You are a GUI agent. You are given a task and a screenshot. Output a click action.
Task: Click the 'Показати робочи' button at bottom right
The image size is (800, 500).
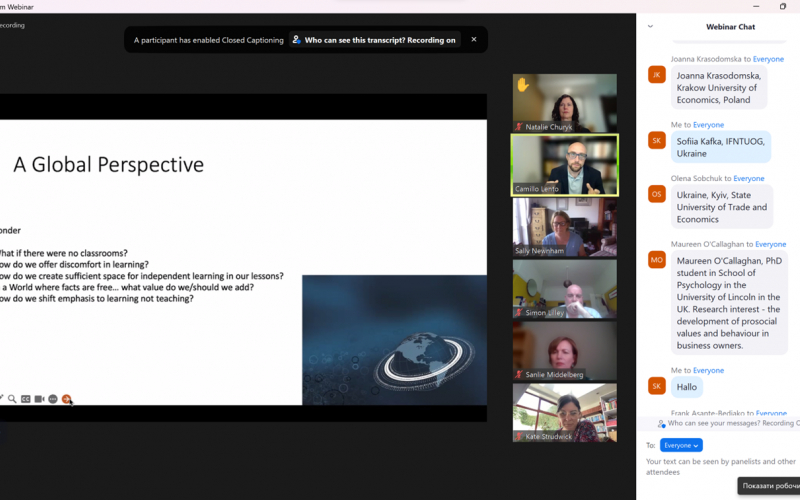click(x=769, y=486)
